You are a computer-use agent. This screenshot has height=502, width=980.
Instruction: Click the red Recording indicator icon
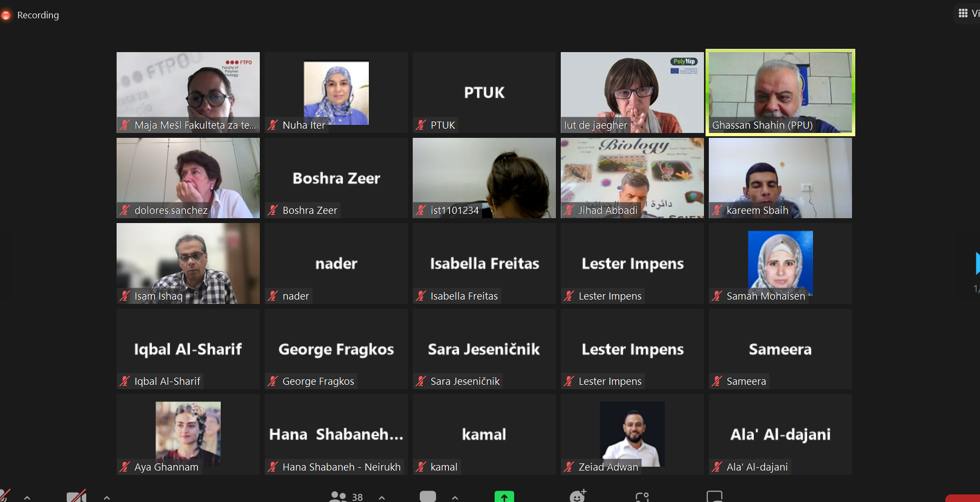pos(6,15)
